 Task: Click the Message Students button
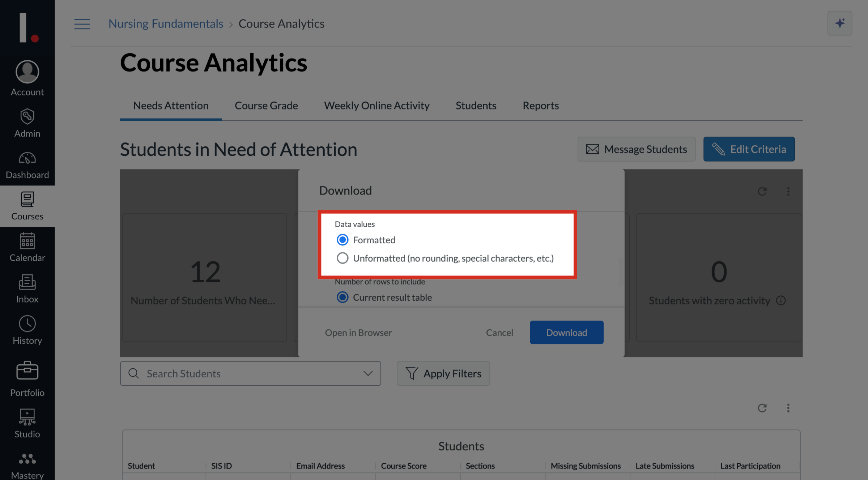(636, 149)
